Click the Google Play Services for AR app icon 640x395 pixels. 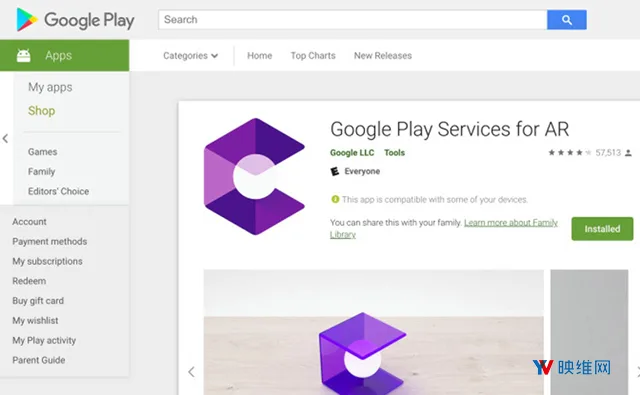(x=254, y=176)
